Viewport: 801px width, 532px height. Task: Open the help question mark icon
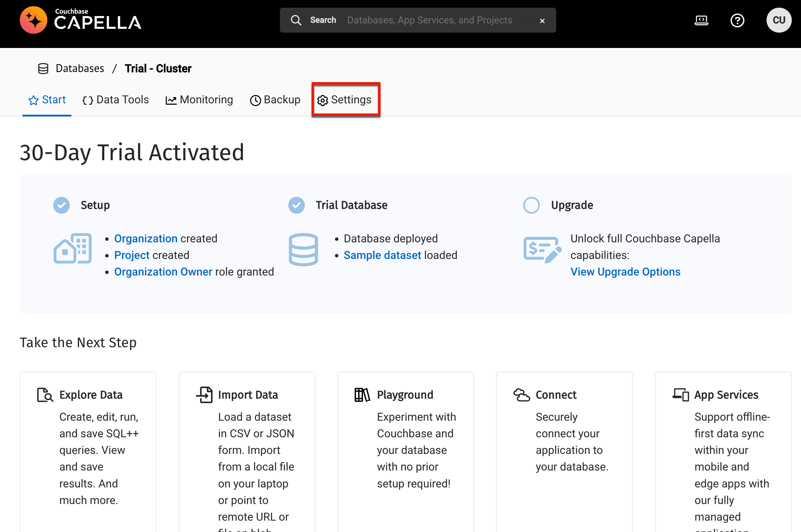point(737,20)
